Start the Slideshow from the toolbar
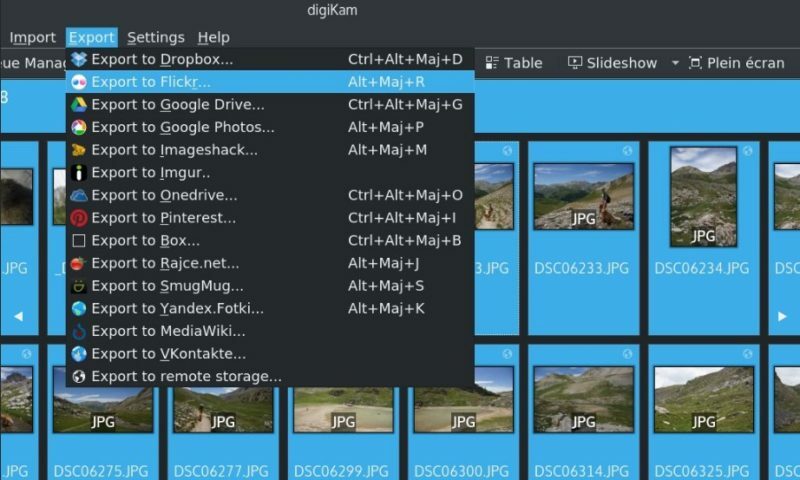Screen dimensions: 800x480 tap(613, 63)
